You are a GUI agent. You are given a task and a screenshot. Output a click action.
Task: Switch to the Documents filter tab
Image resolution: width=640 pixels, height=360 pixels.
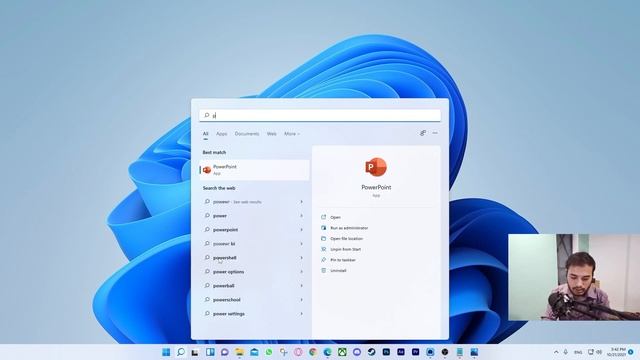pyautogui.click(x=247, y=134)
